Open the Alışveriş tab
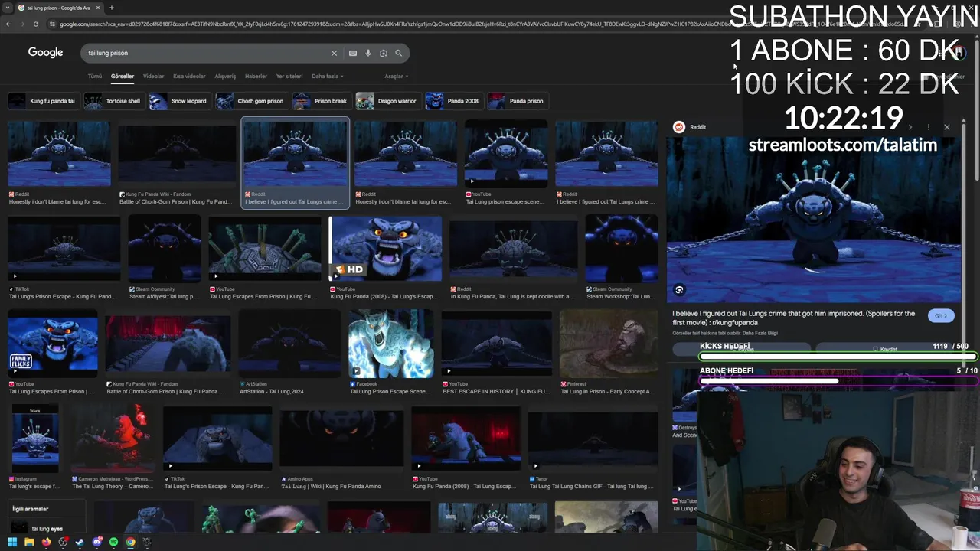Screen dimensions: 980x551 click(225, 76)
